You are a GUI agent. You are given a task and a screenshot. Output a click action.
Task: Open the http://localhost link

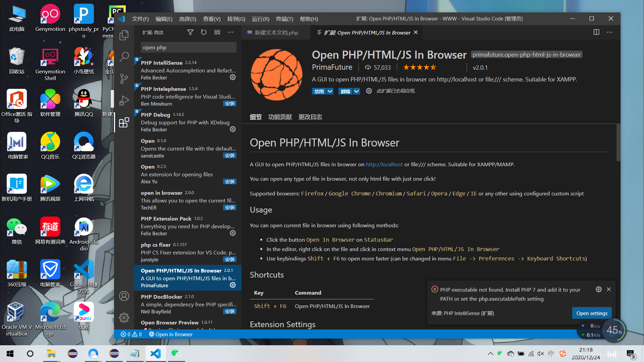pyautogui.click(x=384, y=164)
